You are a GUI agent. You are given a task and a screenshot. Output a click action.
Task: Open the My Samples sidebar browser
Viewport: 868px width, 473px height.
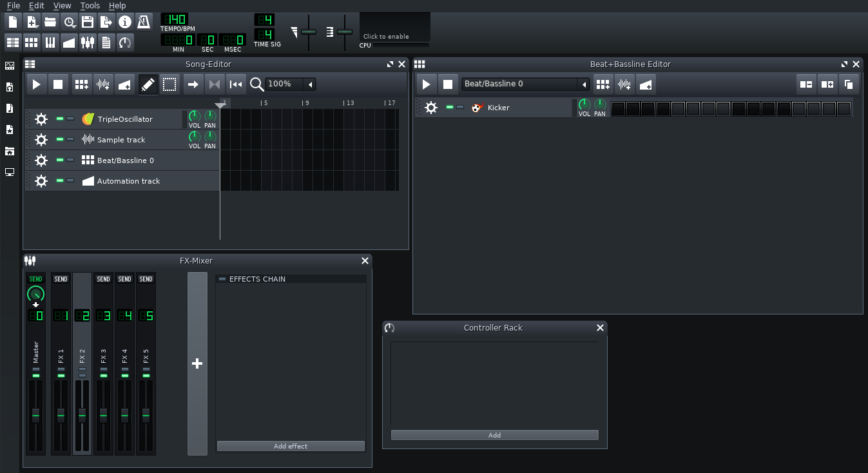(10, 108)
